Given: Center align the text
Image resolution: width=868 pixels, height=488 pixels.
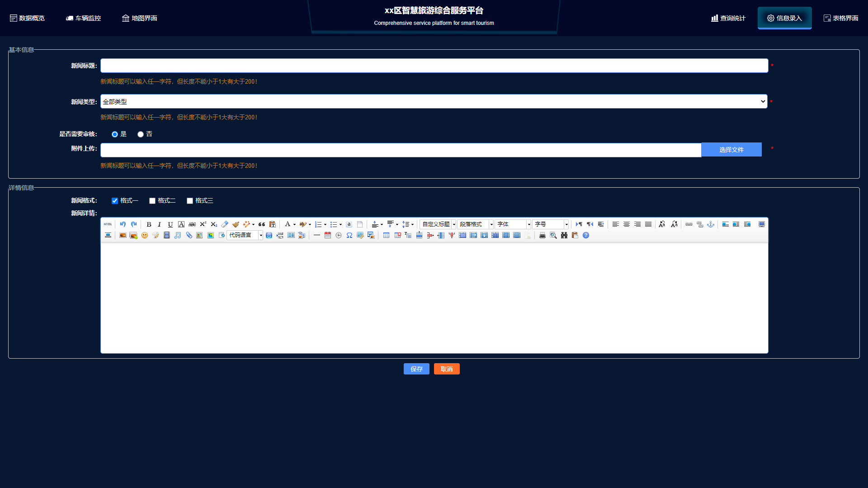Looking at the screenshot, I should click(627, 224).
